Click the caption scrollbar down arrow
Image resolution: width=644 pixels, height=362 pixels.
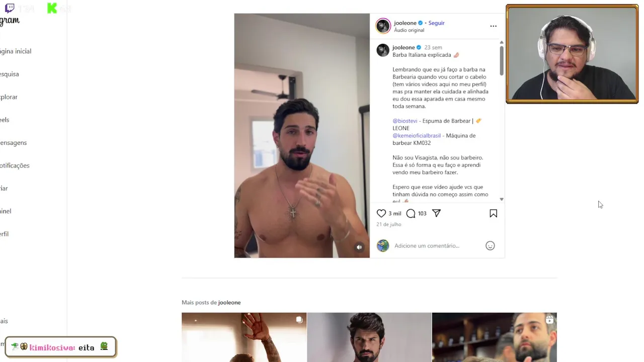coord(501,199)
